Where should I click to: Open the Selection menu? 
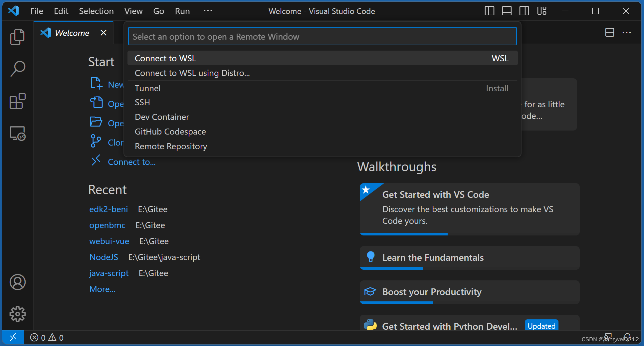pyautogui.click(x=96, y=11)
